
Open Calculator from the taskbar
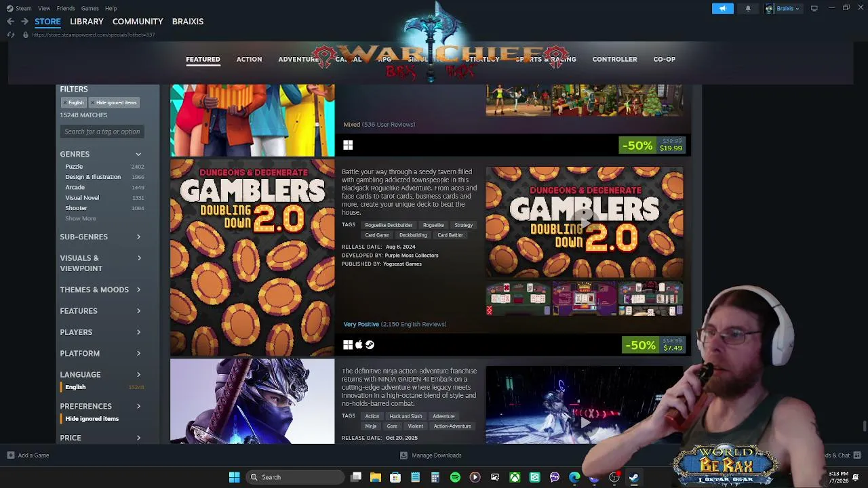[x=435, y=477]
